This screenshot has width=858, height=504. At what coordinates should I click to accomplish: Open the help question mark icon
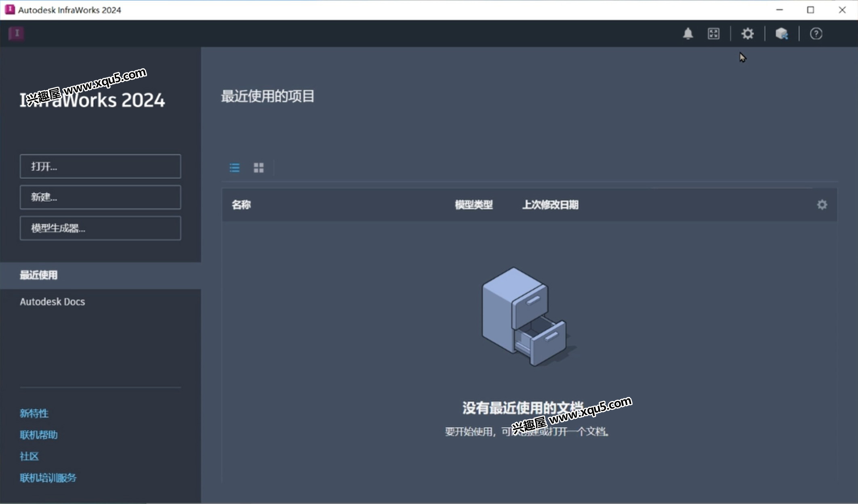point(816,34)
